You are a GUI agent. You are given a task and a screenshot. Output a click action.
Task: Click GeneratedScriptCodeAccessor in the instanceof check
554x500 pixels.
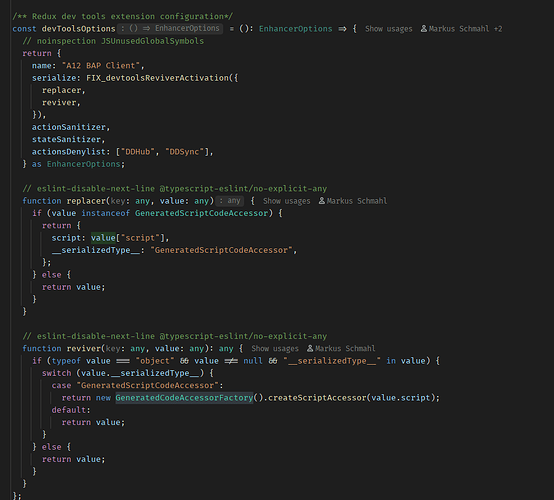pos(201,213)
